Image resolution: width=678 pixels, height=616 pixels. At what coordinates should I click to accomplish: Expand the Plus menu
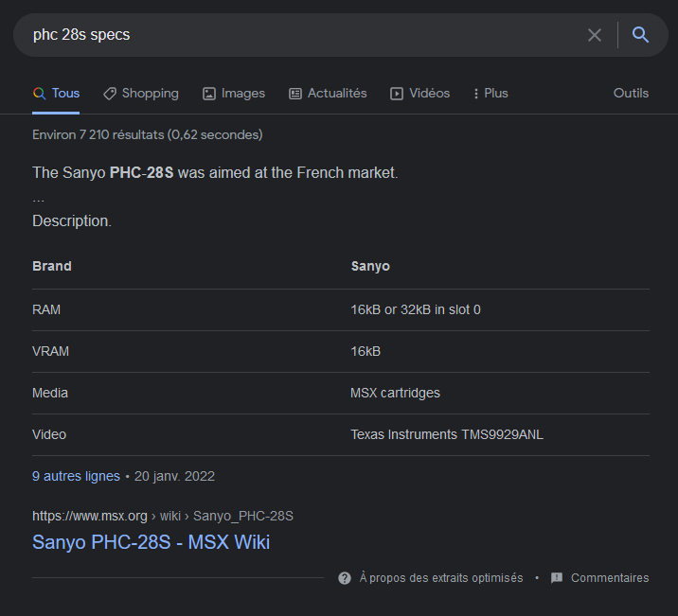(491, 94)
